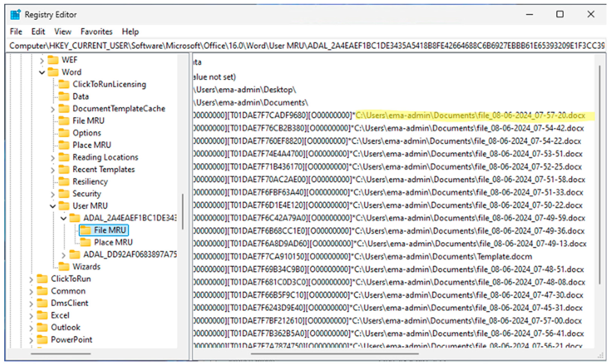Viewport: 610px width, 364px height.
Task: Collapse the User MRU node
Action: click(x=52, y=206)
